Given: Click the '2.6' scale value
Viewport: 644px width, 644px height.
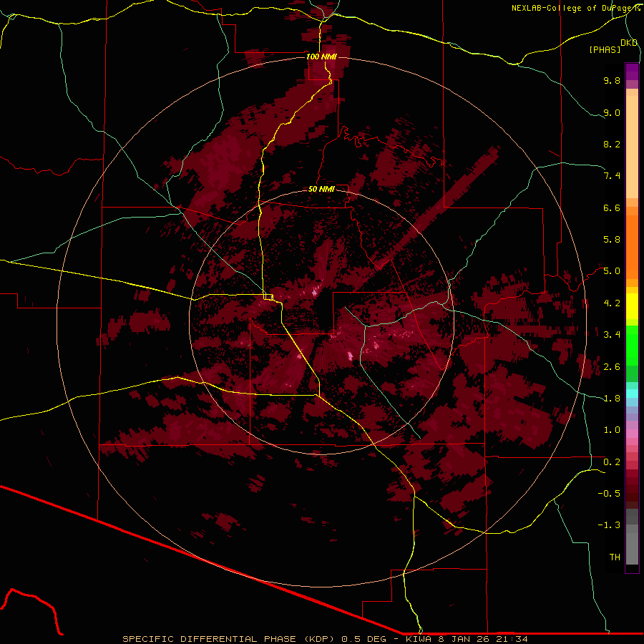Looking at the screenshot, I should 612,367.
